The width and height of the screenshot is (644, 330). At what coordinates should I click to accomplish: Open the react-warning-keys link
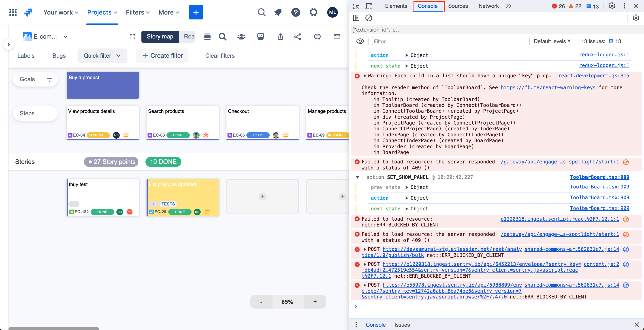pos(548,87)
